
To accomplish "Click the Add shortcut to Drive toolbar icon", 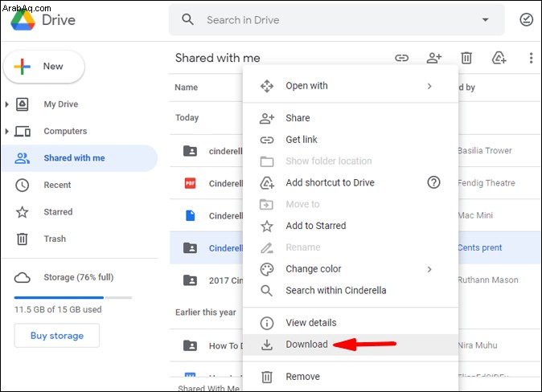I will [499, 58].
